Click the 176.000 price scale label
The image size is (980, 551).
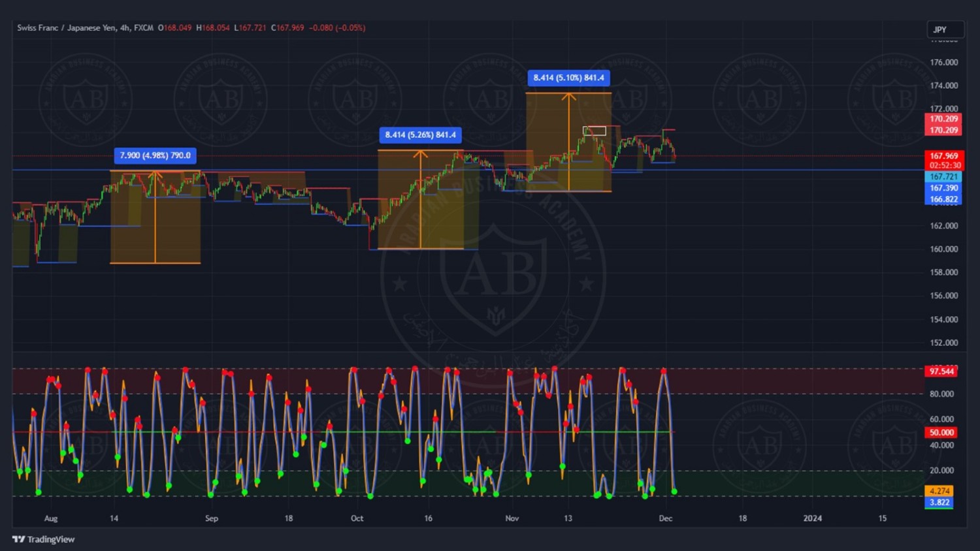point(944,63)
